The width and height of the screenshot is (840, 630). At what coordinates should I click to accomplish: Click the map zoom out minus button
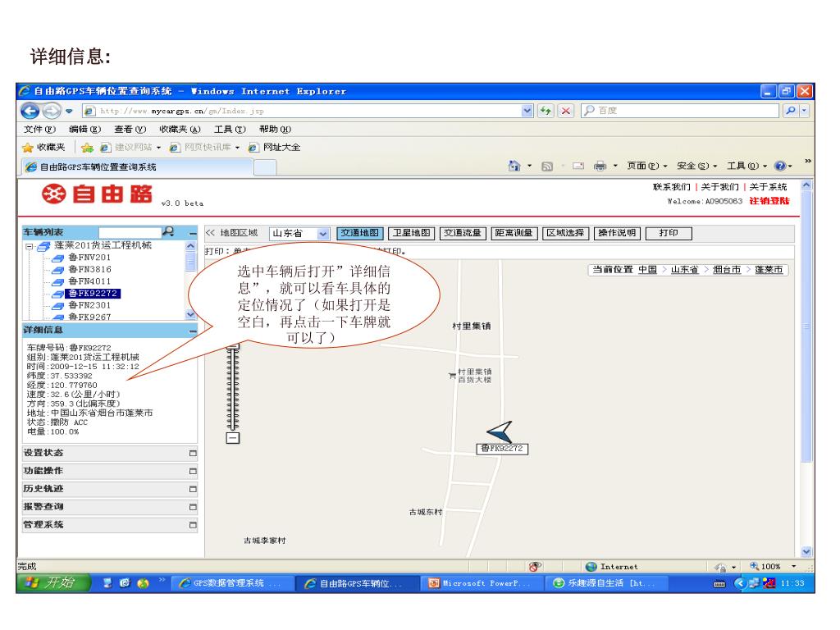click(x=232, y=438)
